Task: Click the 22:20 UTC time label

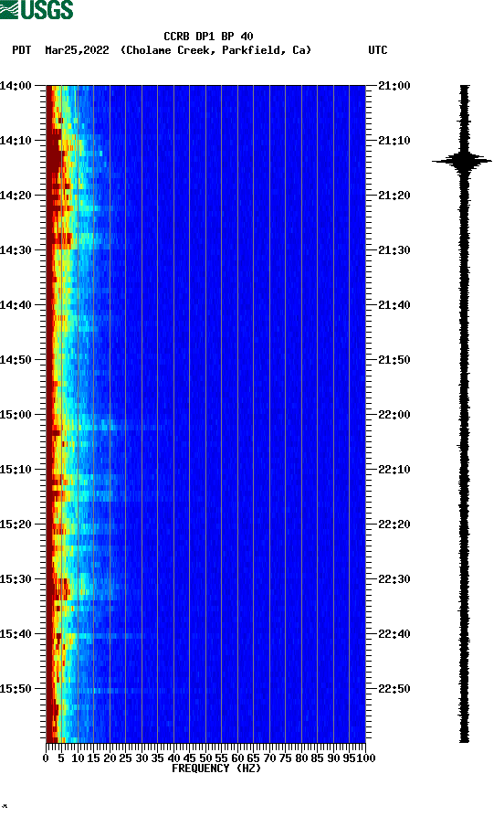Action: point(394,525)
